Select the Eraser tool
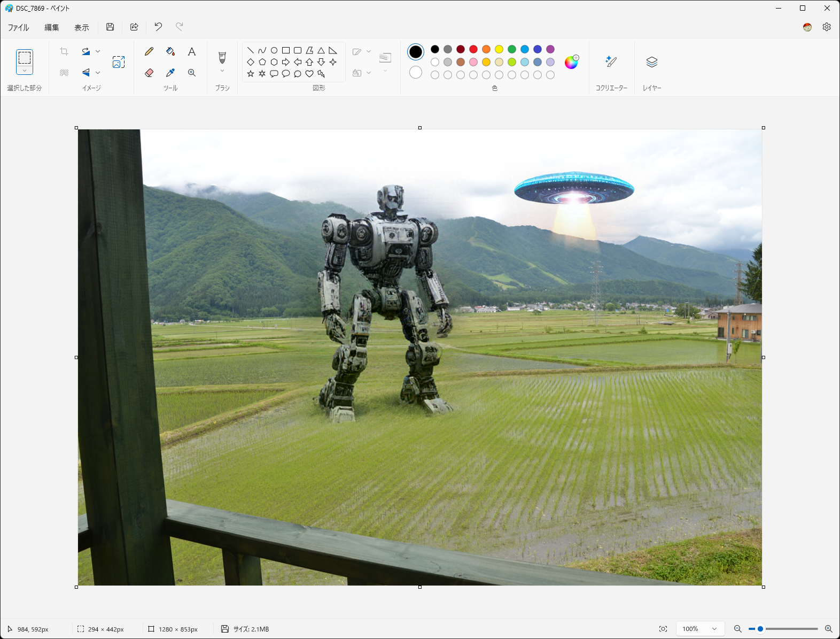This screenshot has width=840, height=639. coord(149,73)
